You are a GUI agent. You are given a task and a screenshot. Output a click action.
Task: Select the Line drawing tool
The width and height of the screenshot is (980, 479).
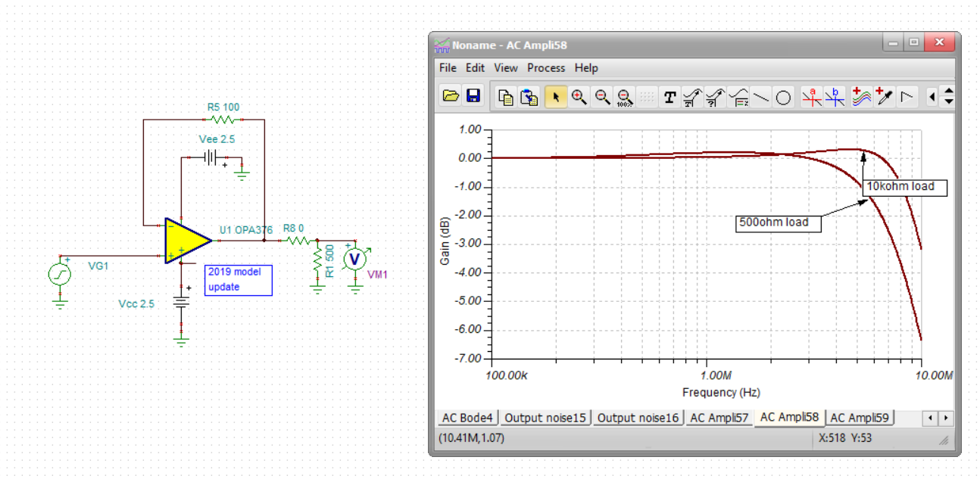point(761,97)
